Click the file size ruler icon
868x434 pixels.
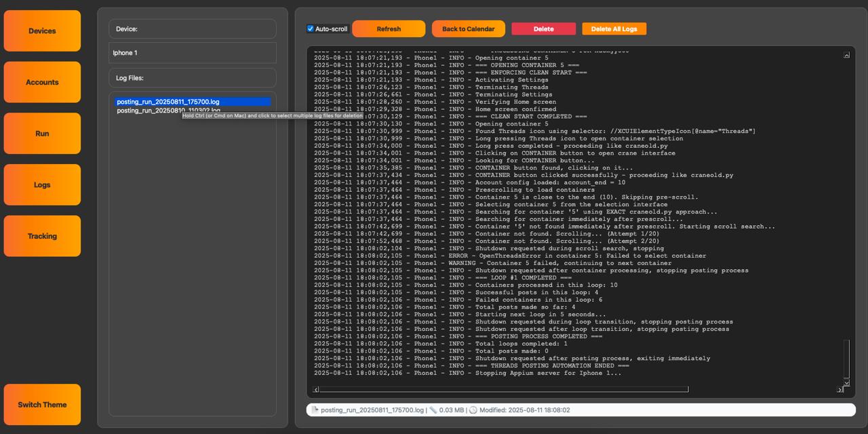[433, 410]
